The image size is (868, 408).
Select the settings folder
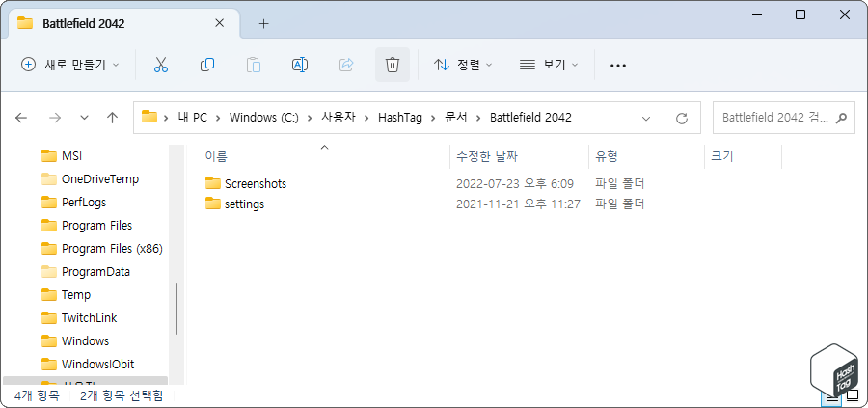pos(244,204)
